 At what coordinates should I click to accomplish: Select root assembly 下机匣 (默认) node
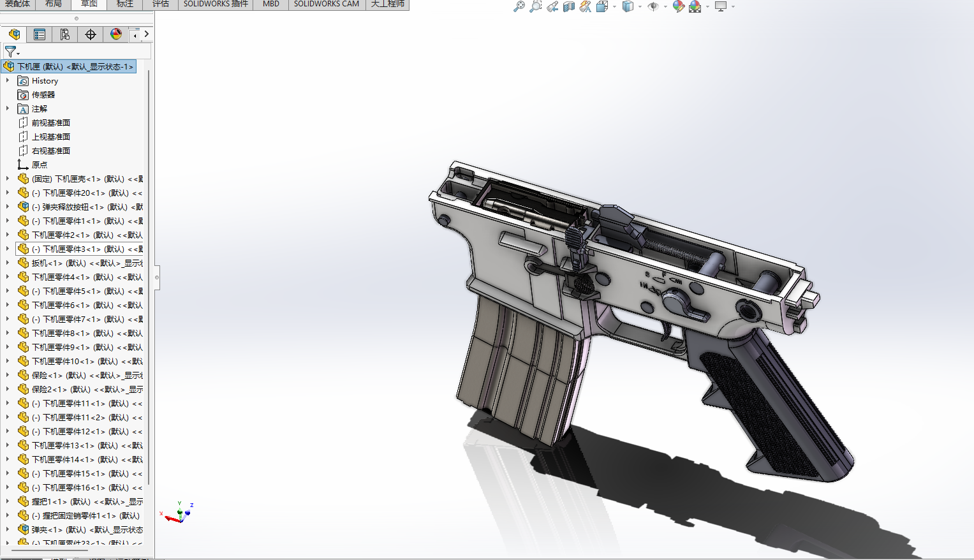click(69, 66)
